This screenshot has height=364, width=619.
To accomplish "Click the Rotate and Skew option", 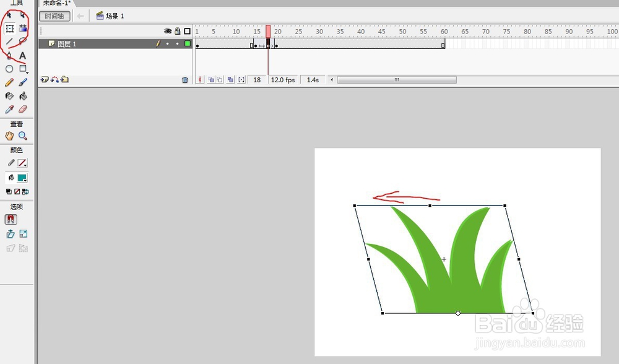I will [11, 234].
